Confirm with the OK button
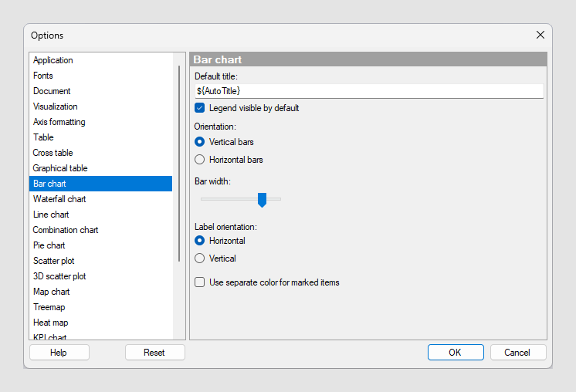The image size is (576, 392). pyautogui.click(x=456, y=353)
